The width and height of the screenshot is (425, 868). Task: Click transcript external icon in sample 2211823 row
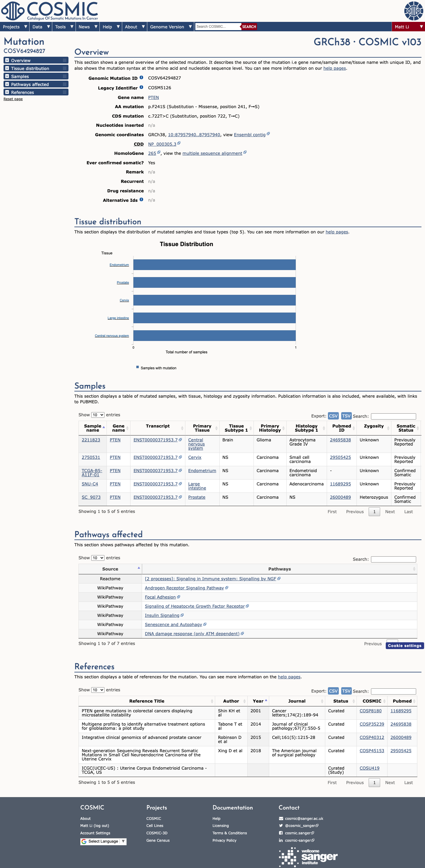click(180, 439)
